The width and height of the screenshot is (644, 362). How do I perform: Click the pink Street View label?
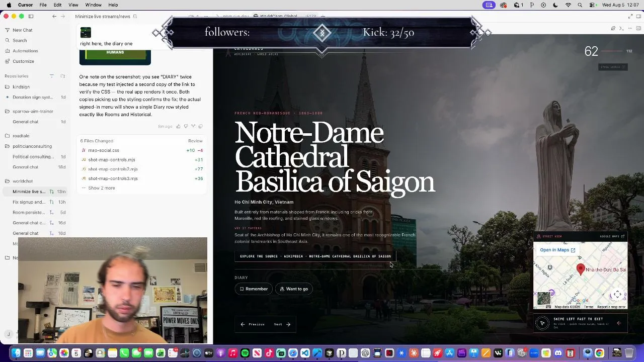click(552, 236)
